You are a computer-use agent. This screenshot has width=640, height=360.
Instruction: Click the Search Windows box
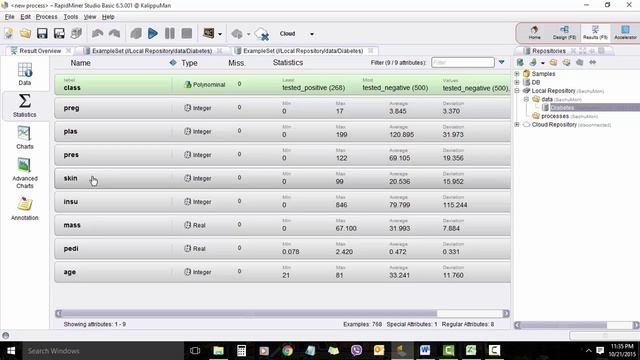click(x=102, y=351)
